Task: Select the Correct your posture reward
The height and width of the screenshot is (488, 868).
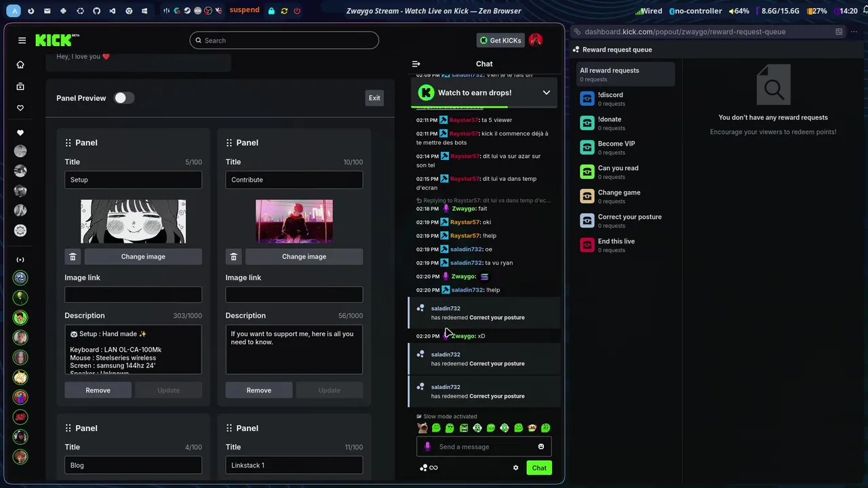Action: pos(625,221)
